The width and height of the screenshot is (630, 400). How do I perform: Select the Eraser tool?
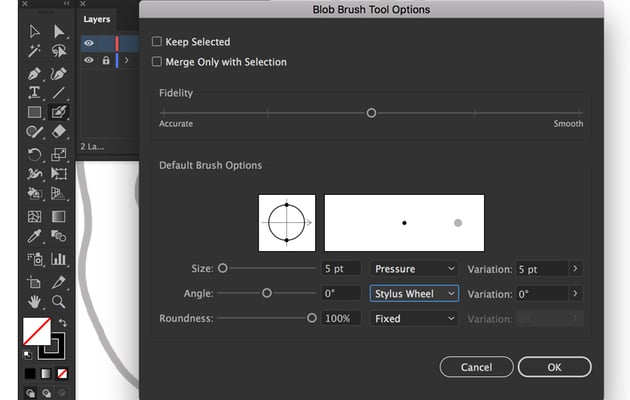pyautogui.click(x=59, y=132)
